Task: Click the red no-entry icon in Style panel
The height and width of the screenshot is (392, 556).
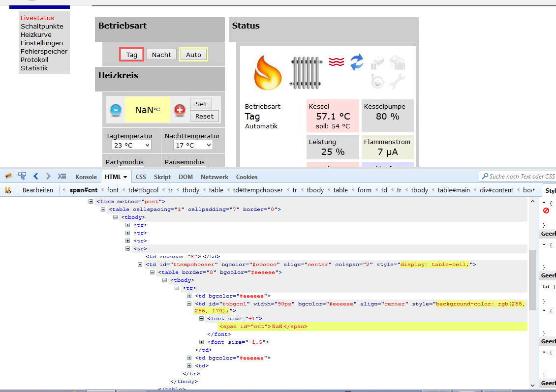Action: [x=546, y=211]
